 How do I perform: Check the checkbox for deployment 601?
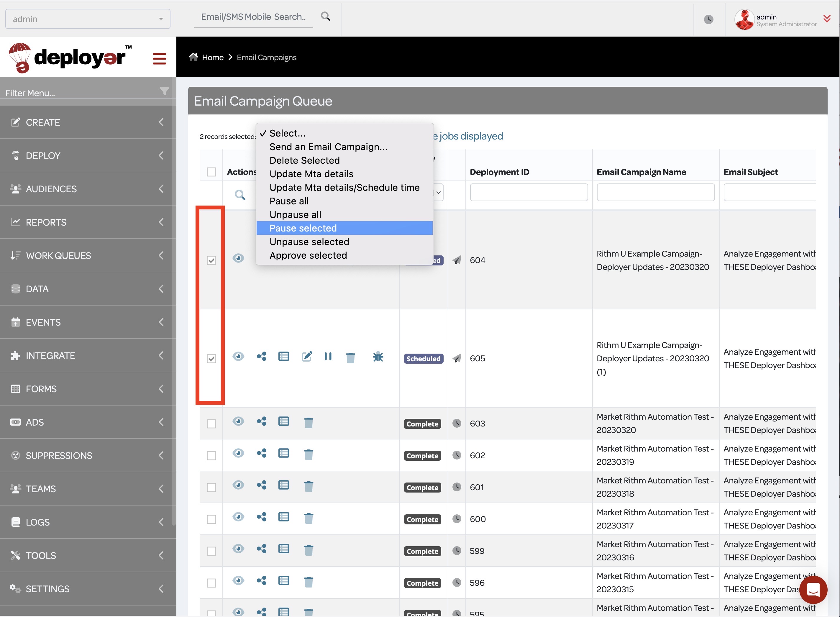[211, 488]
